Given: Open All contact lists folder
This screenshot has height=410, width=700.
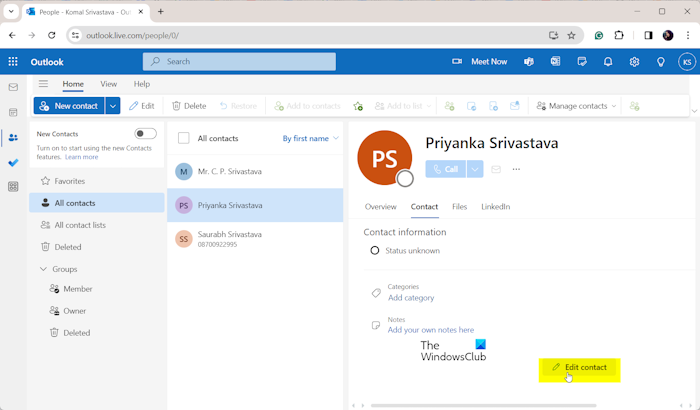Looking at the screenshot, I should pos(97,225).
